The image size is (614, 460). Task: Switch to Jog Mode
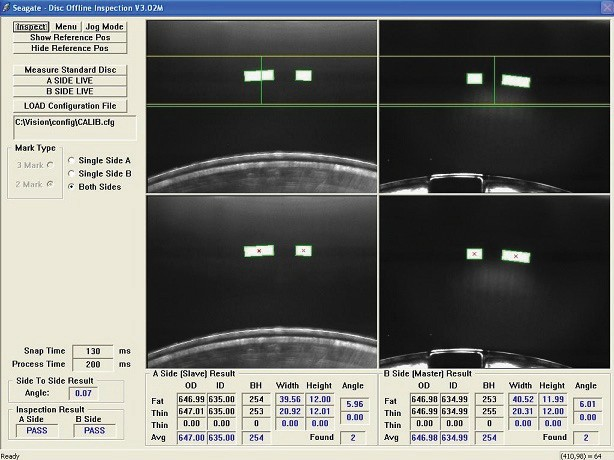[104, 26]
